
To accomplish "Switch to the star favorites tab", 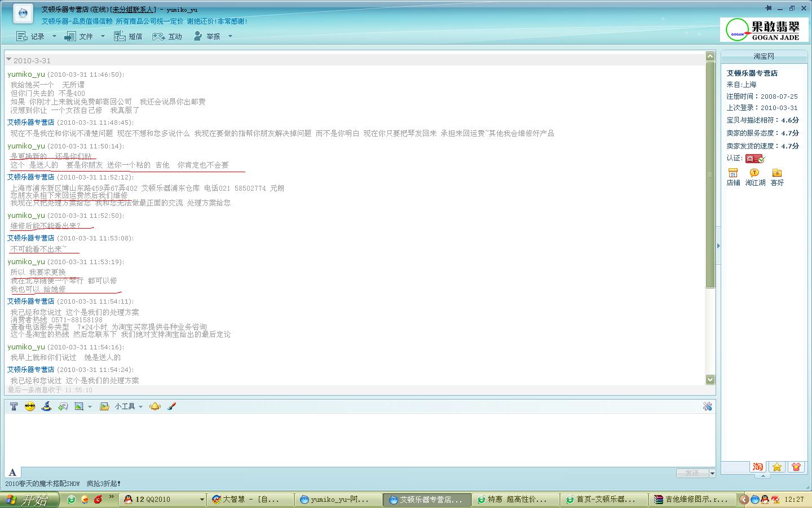I will [x=777, y=467].
